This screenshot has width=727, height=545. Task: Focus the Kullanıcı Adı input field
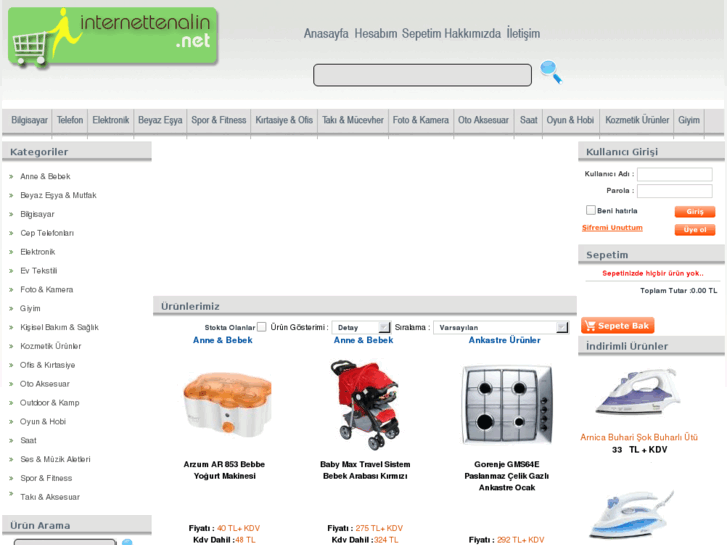pos(675,174)
